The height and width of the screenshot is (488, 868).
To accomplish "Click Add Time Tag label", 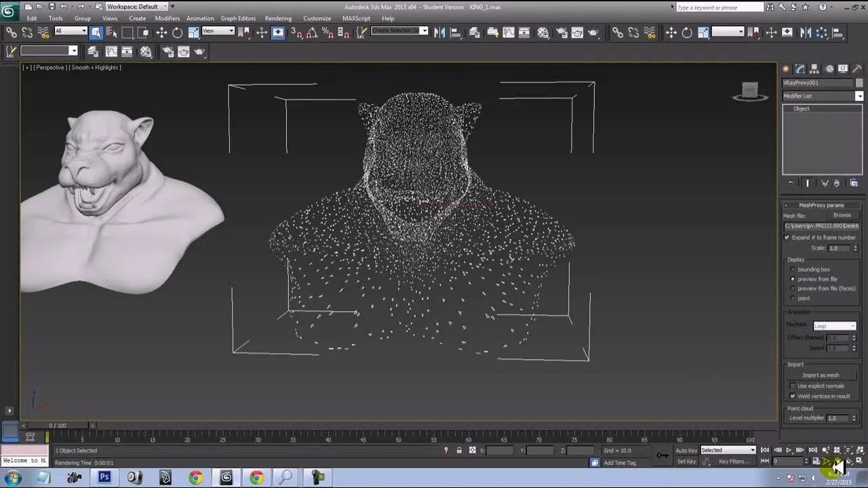I will pos(620,463).
